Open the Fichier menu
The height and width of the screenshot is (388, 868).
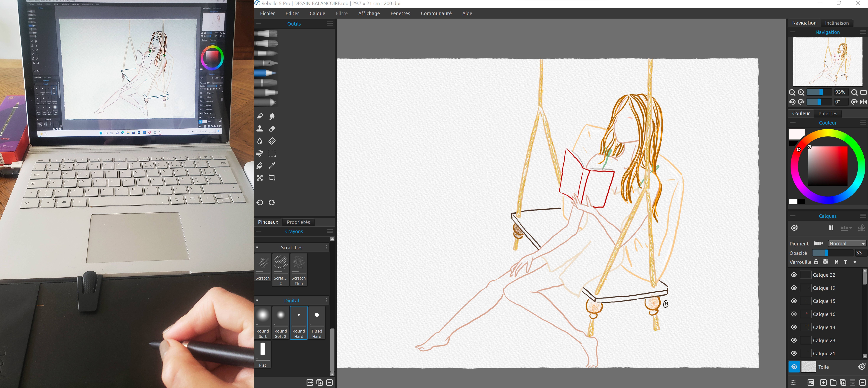pos(268,13)
